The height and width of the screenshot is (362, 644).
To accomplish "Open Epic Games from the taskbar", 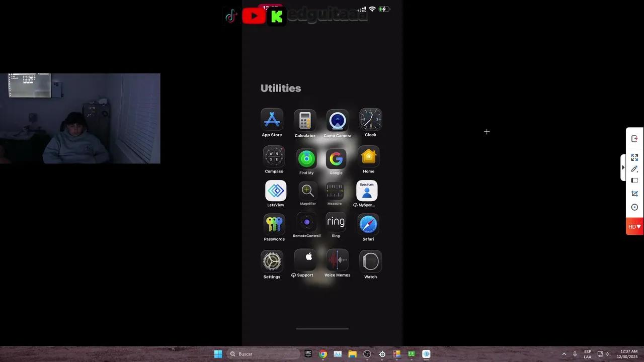I will (x=308, y=354).
